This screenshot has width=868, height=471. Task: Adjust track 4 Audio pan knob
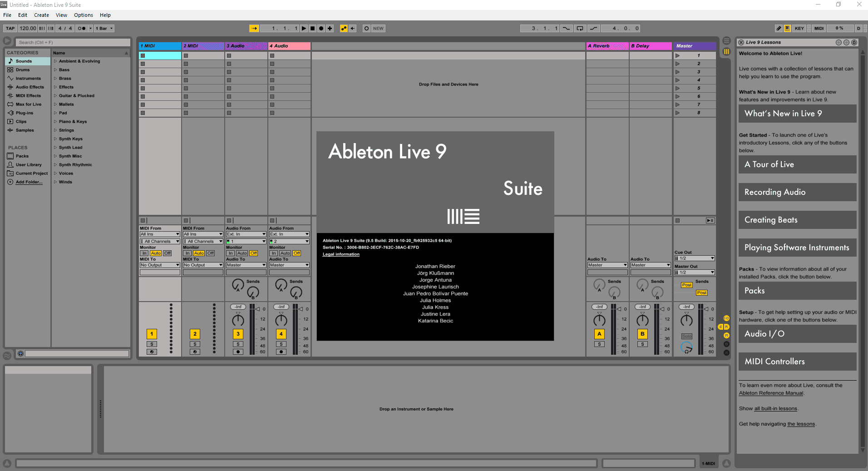[281, 321]
